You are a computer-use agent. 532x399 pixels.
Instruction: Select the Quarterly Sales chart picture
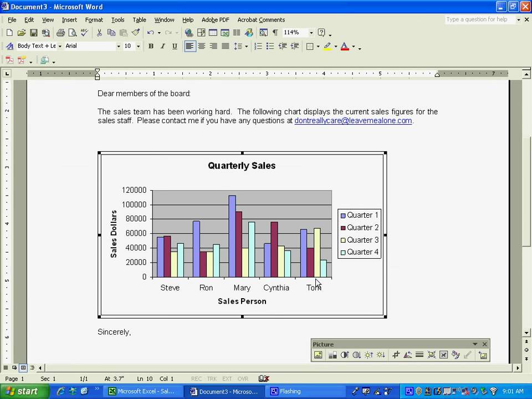242,235
